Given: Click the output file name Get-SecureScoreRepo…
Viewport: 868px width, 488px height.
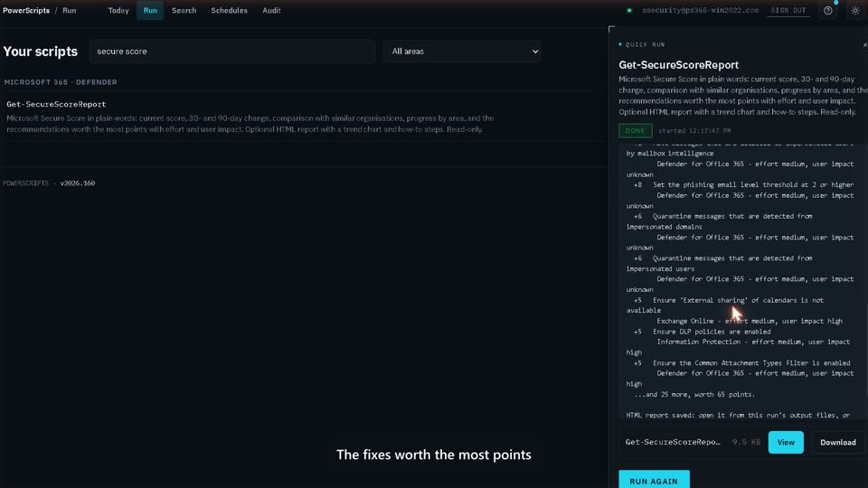Looking at the screenshot, I should pos(673,442).
